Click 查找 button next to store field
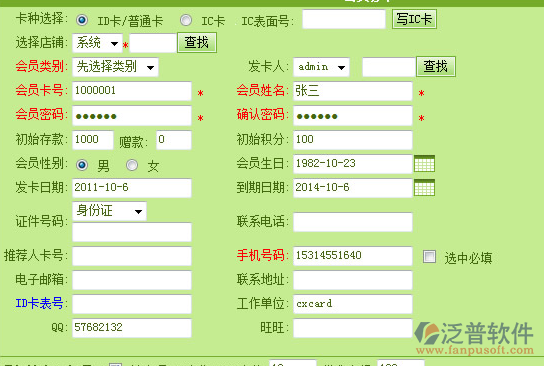 tap(197, 43)
